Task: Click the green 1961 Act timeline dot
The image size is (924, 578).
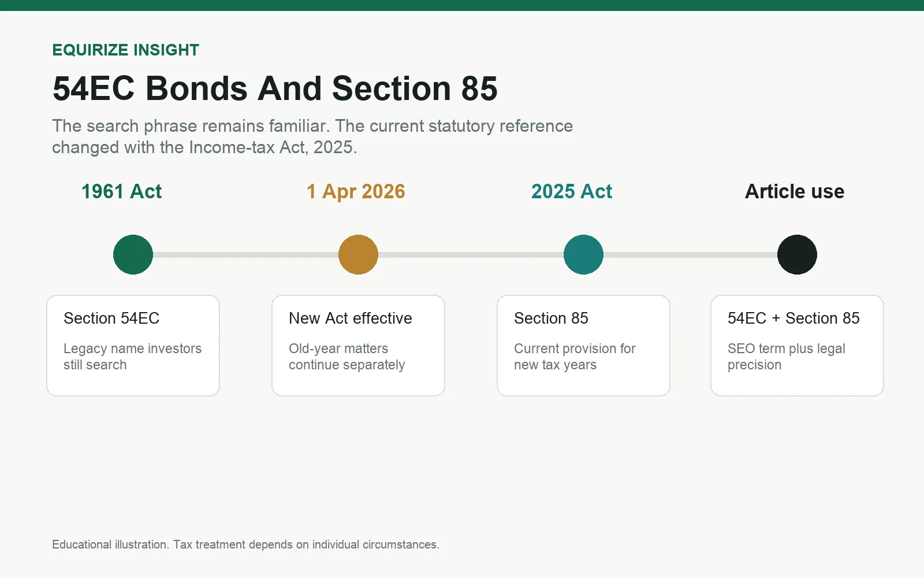Action: pyautogui.click(x=133, y=254)
